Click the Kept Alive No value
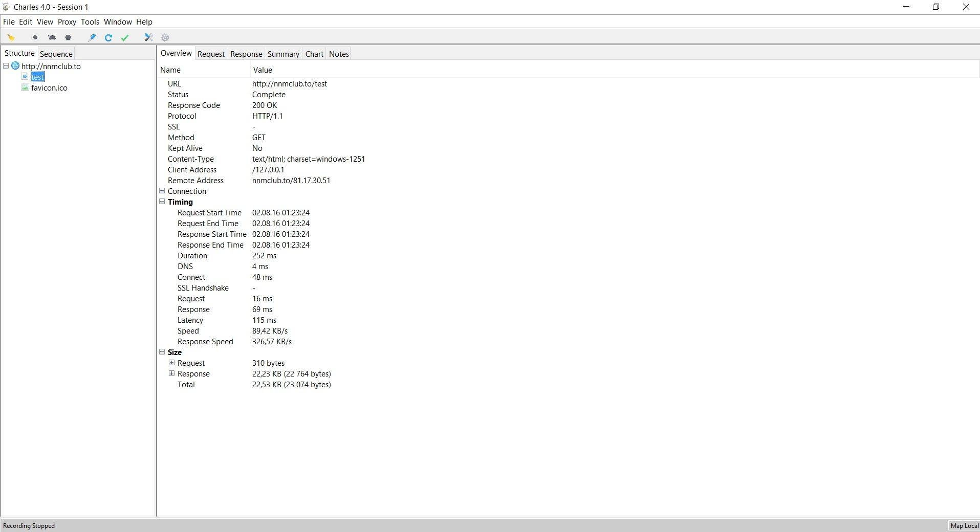Image resolution: width=980 pixels, height=532 pixels. pos(257,148)
